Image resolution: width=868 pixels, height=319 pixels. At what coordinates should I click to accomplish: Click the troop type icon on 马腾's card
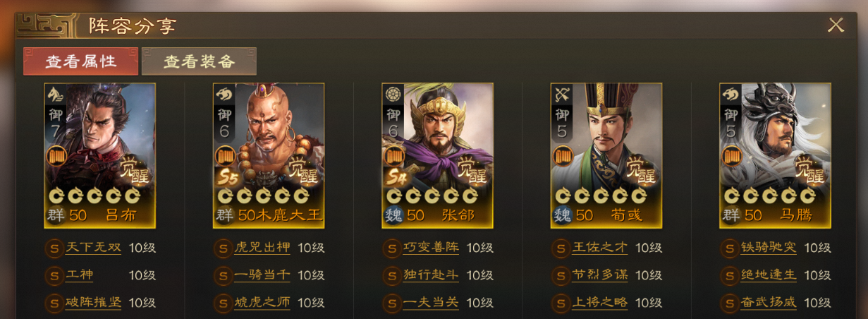[x=729, y=94]
